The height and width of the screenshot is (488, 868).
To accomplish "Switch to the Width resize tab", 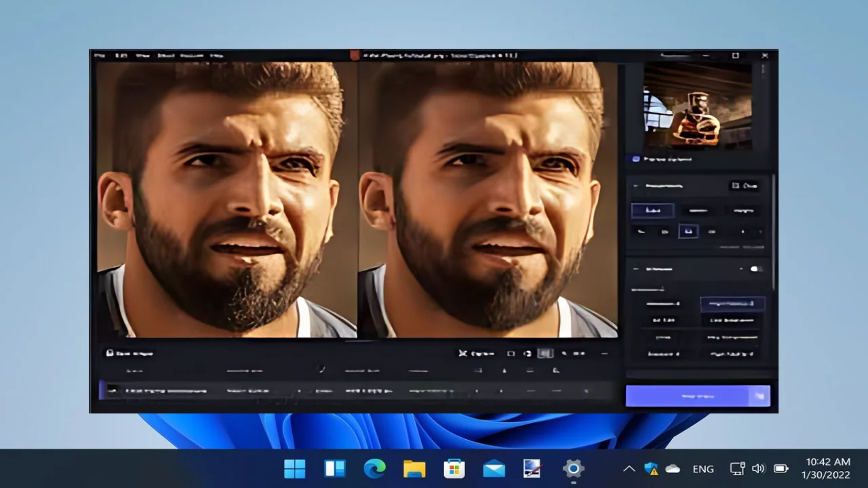I will tap(698, 211).
